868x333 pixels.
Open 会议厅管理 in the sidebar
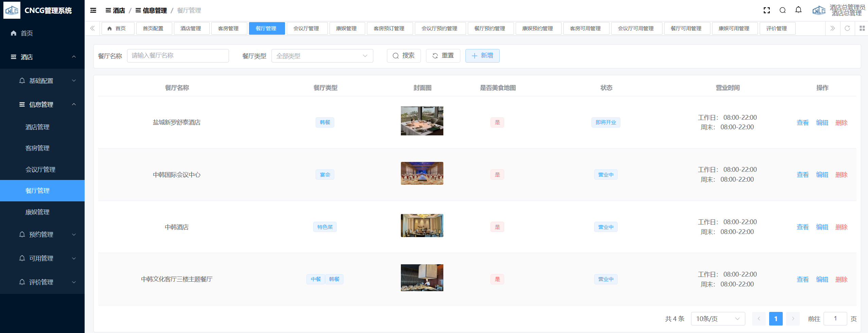point(40,169)
